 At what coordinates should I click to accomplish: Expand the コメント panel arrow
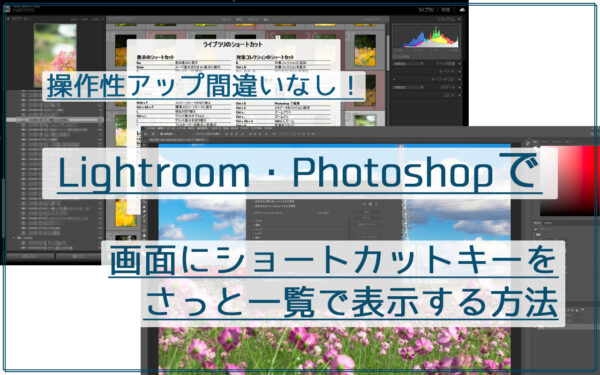(459, 96)
